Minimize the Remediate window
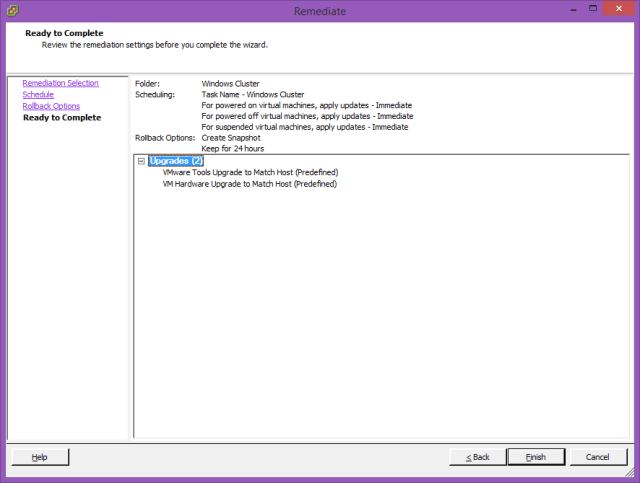Viewport: 640px width, 483px height. point(573,9)
